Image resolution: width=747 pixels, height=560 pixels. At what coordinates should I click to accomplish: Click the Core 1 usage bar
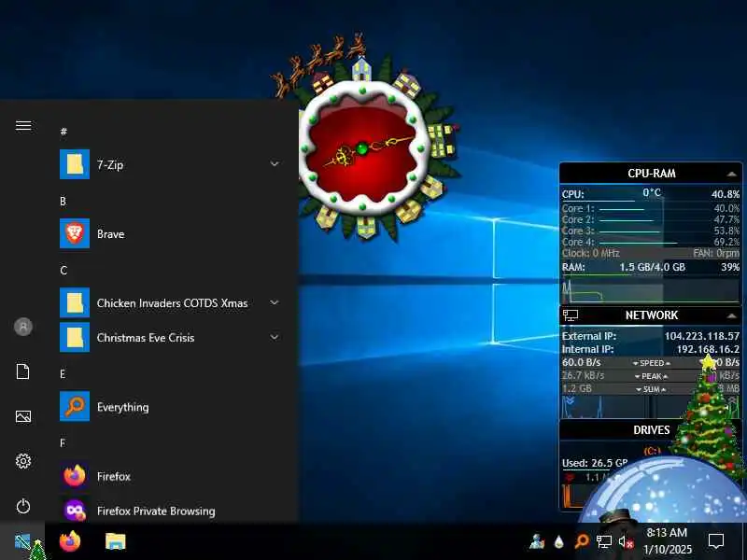pos(622,209)
